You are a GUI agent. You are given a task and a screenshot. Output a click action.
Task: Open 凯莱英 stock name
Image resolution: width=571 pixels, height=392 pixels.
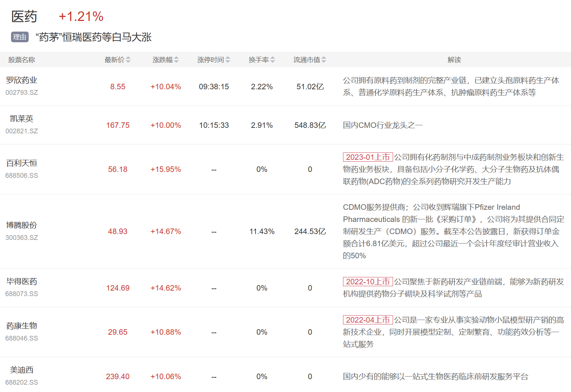pyautogui.click(x=22, y=119)
